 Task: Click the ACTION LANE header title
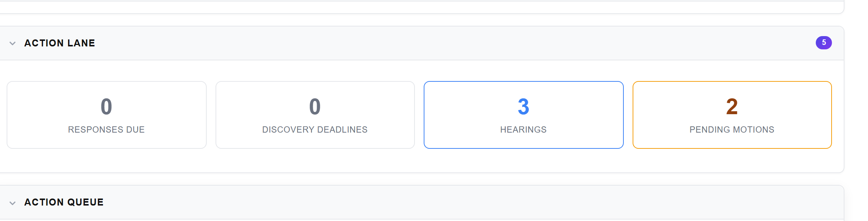[x=60, y=43]
